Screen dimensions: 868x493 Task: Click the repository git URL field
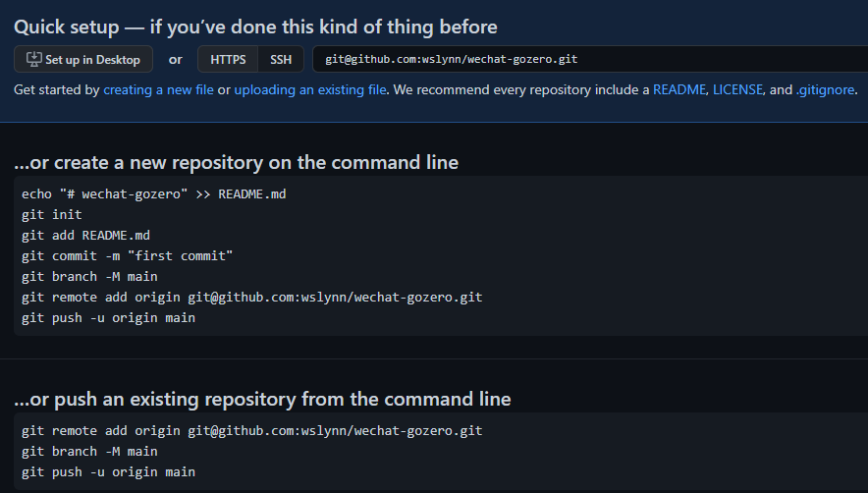click(x=589, y=59)
